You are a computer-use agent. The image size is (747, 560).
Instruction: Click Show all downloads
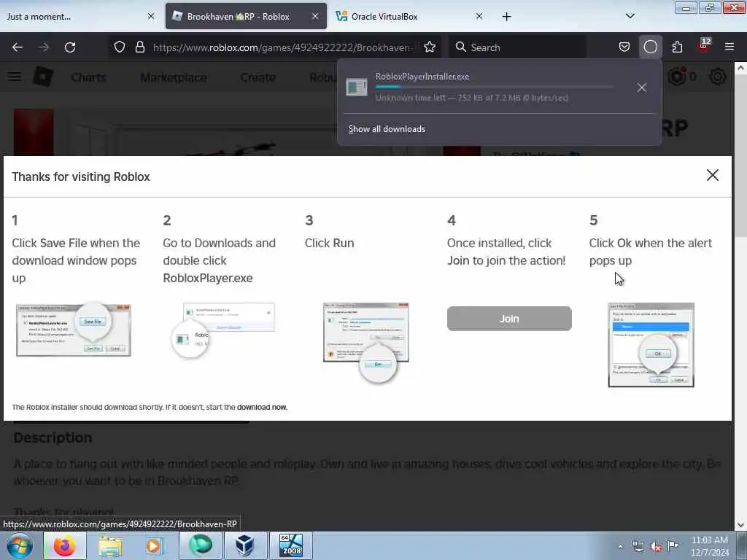click(387, 129)
